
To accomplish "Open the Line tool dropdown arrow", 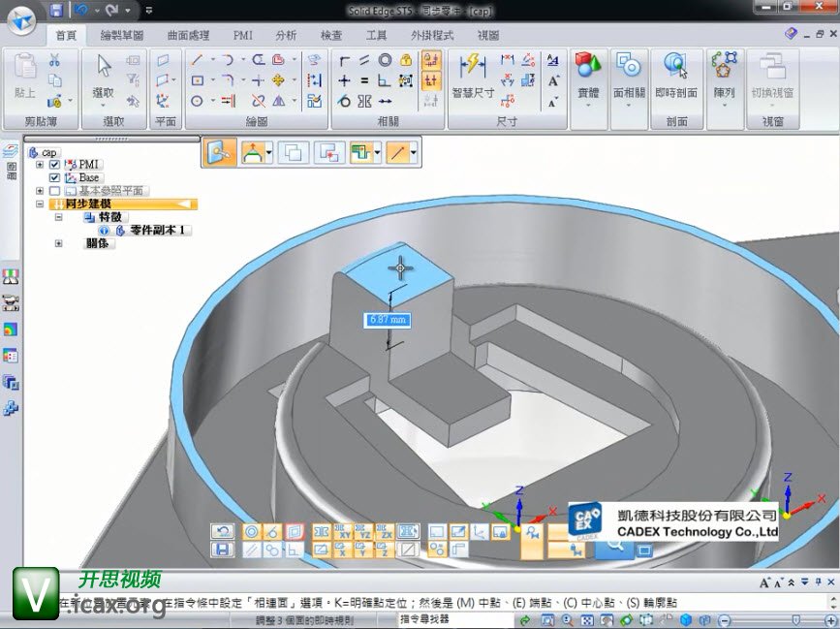I will coord(213,59).
